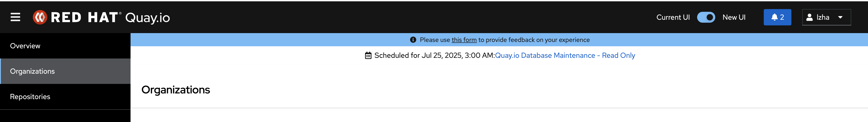Toggle the Current UI / New UI switch
The image size is (868, 122).
(706, 17)
